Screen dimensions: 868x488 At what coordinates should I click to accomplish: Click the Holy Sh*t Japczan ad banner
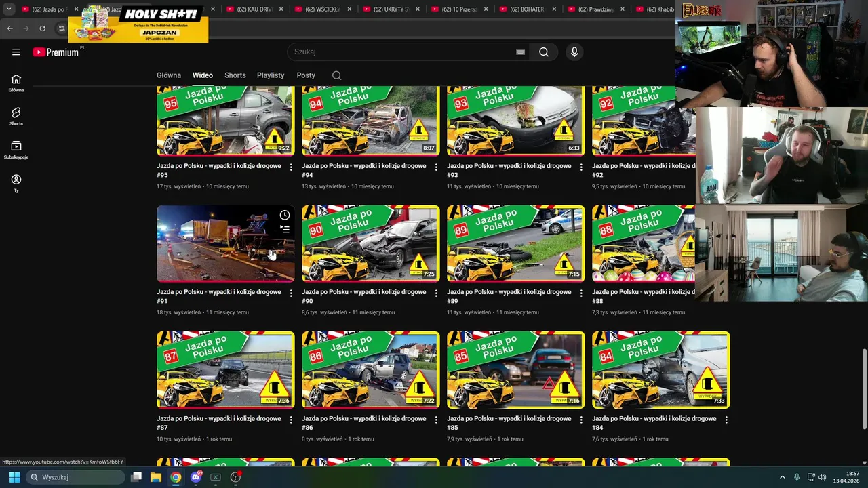(138, 25)
